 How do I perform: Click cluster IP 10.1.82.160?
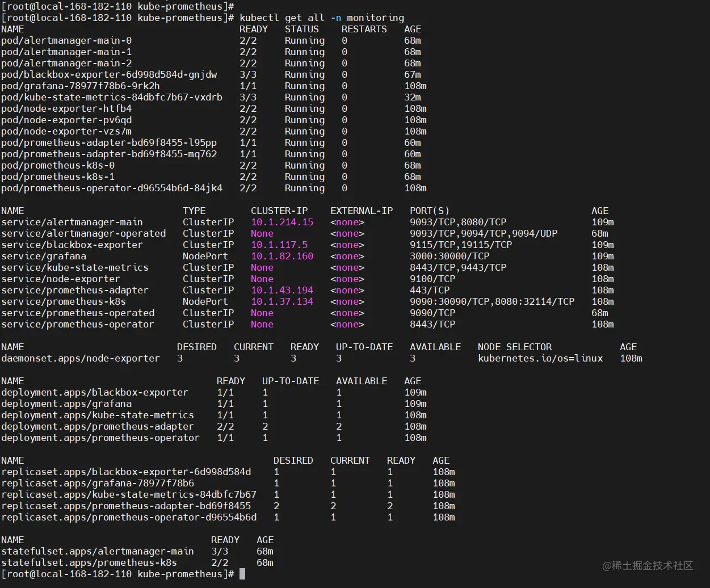(282, 257)
